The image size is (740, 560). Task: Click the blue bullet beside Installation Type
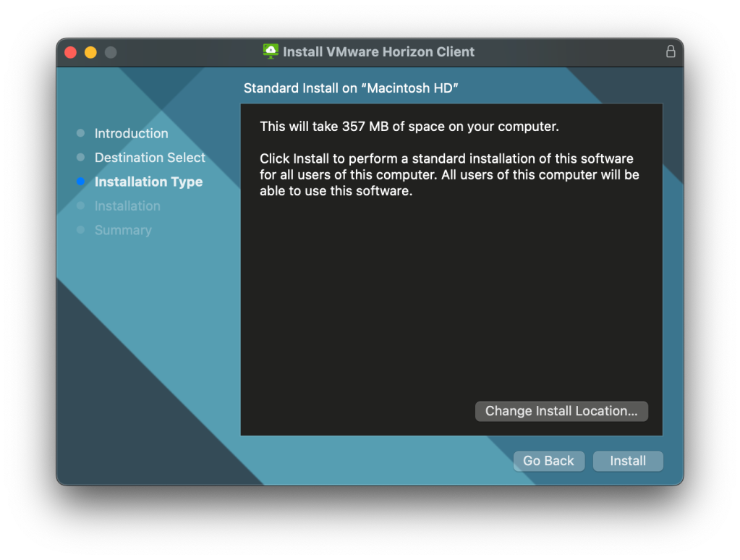pyautogui.click(x=80, y=182)
